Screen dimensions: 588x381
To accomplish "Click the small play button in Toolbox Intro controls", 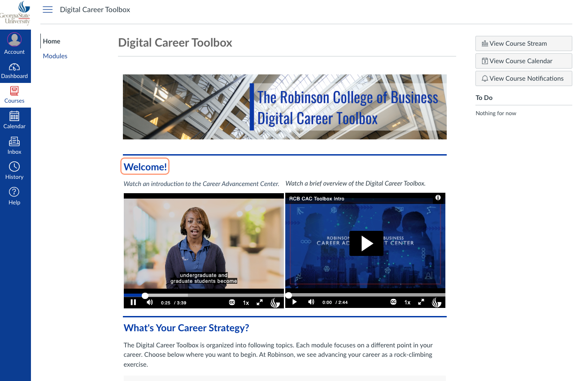I will [295, 303].
